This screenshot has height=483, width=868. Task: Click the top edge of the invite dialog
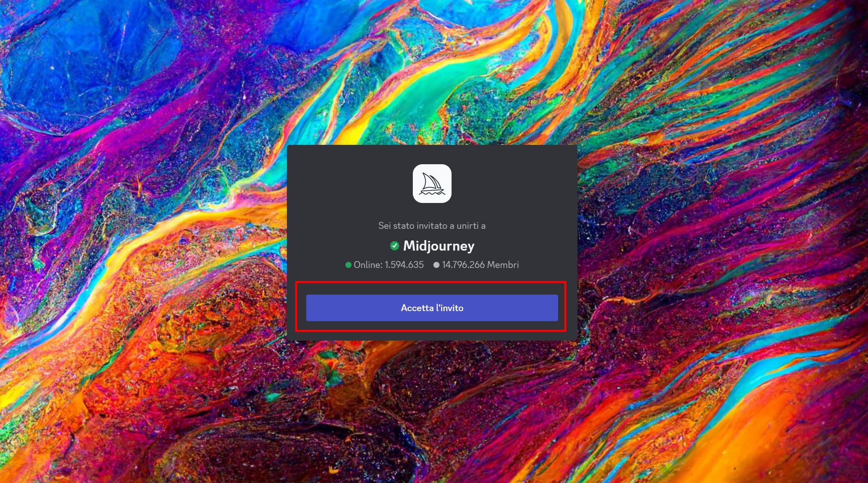(432, 148)
